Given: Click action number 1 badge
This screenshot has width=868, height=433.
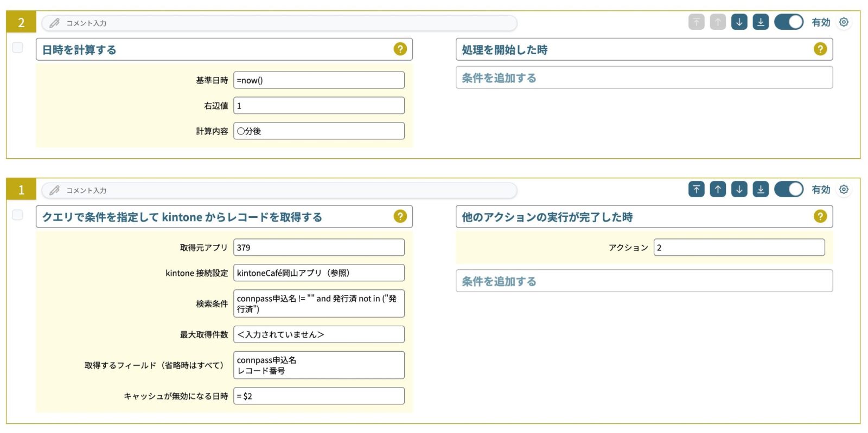Looking at the screenshot, I should coord(21,189).
